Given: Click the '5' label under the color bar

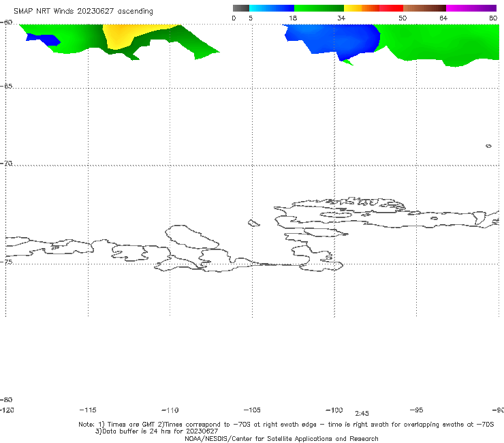Looking at the screenshot, I should (251, 18).
